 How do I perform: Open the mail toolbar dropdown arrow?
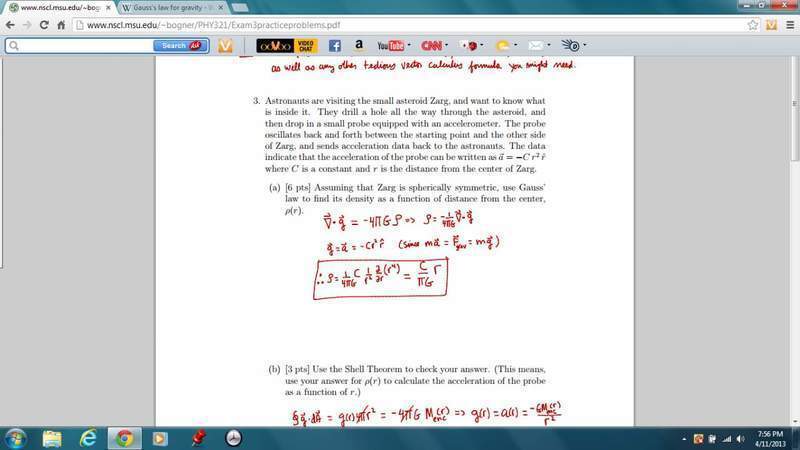pos(550,46)
